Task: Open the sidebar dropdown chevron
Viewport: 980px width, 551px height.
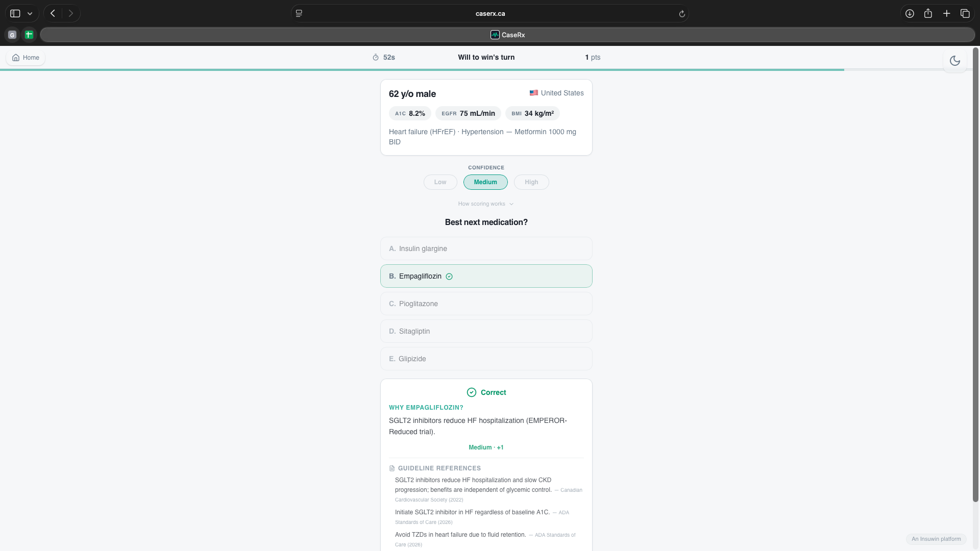Action: point(30,14)
